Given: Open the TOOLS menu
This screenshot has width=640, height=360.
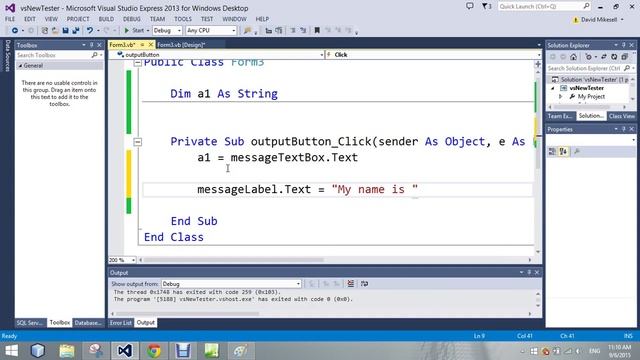Looking at the screenshot, I should pyautogui.click(x=182, y=19).
